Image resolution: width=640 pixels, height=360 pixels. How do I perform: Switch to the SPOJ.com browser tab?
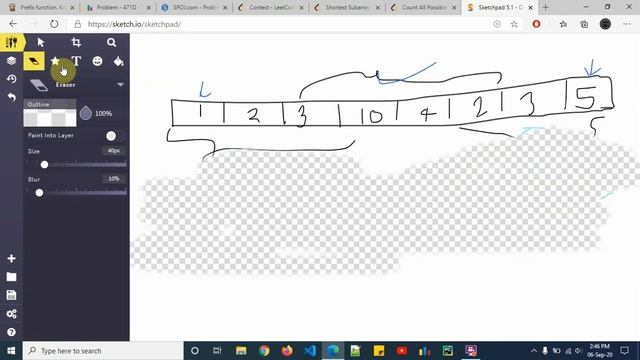point(195,7)
